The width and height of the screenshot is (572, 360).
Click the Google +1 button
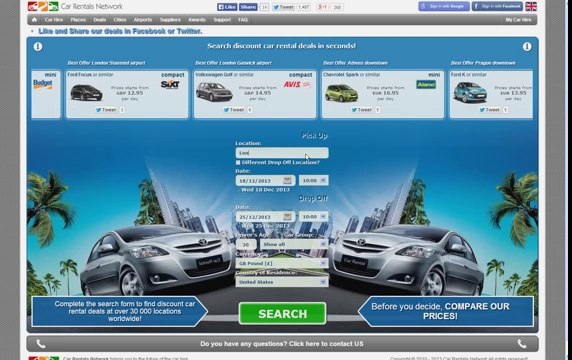[x=322, y=7]
